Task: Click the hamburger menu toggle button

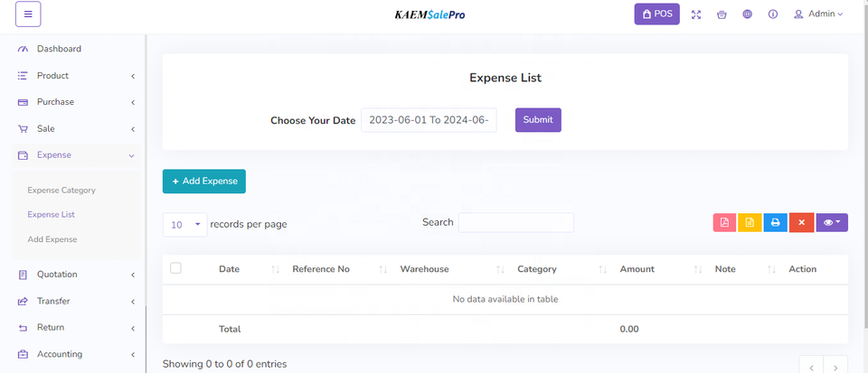Action: pyautogui.click(x=28, y=14)
